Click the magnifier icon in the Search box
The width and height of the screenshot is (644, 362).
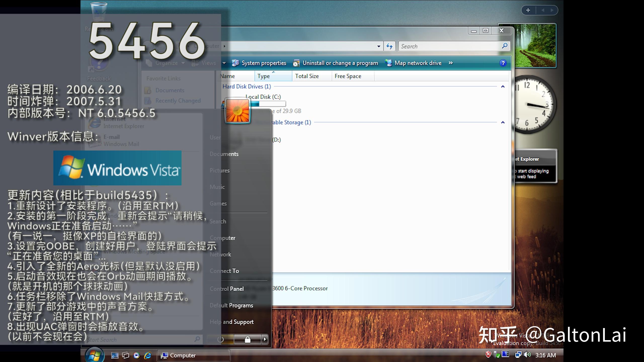[x=504, y=46]
